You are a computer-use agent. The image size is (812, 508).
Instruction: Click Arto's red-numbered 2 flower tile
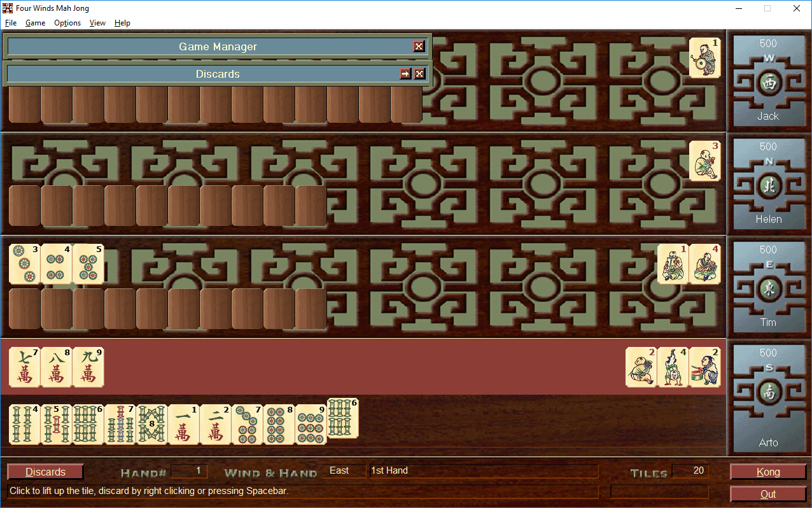pos(641,367)
